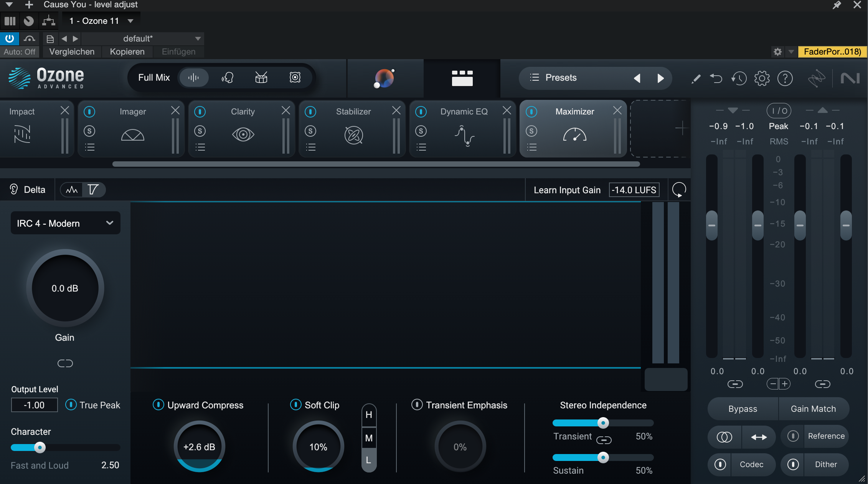
Task: Click the Reference button
Action: point(826,436)
